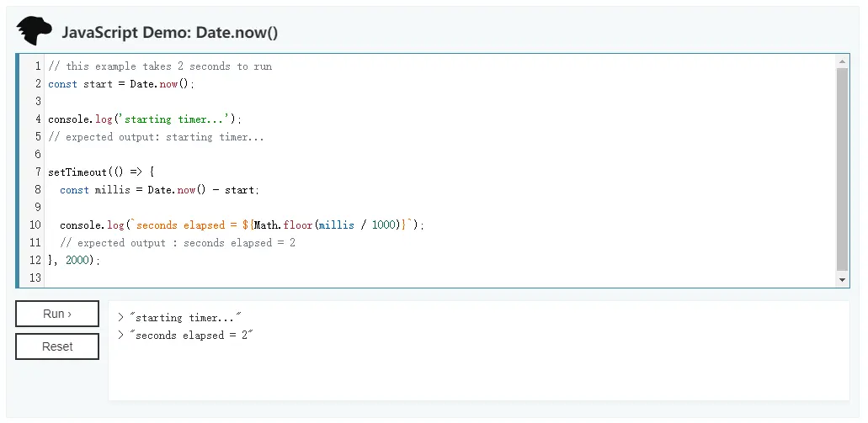Click the "starting timer..." console output
868x423 pixels.
186,318
